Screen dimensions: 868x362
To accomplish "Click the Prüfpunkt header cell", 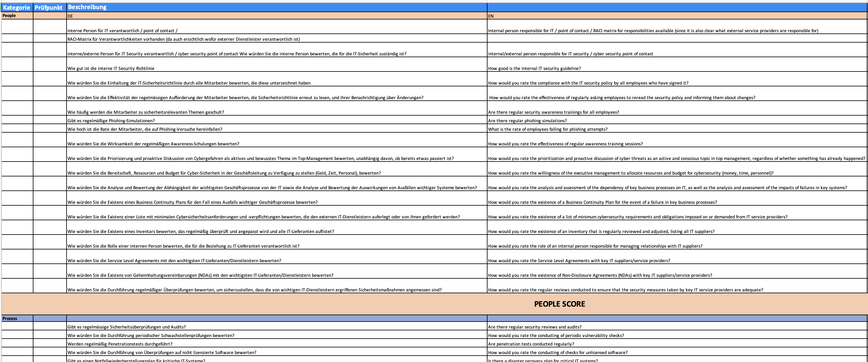I will pyautogui.click(x=49, y=7).
